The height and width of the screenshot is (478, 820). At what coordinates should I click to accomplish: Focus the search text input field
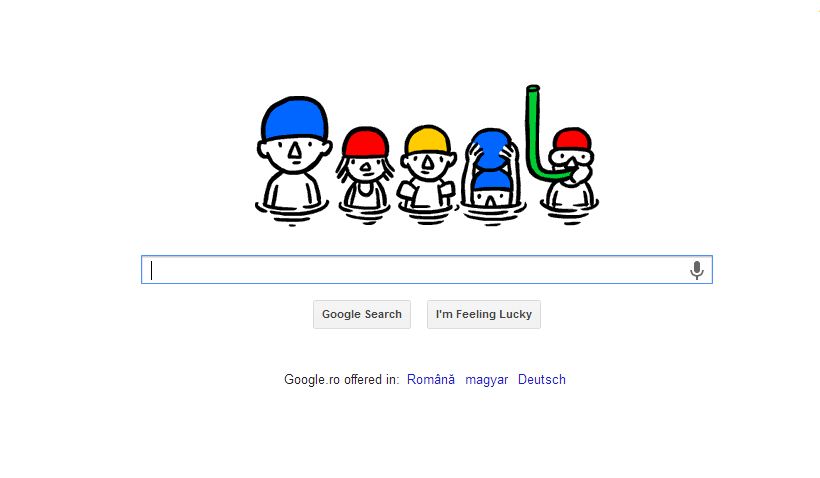coord(427,270)
